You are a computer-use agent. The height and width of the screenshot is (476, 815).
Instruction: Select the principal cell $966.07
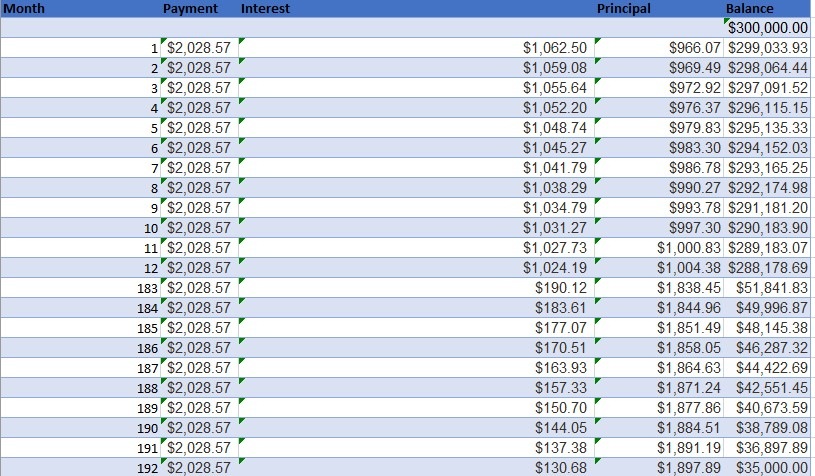[659, 48]
